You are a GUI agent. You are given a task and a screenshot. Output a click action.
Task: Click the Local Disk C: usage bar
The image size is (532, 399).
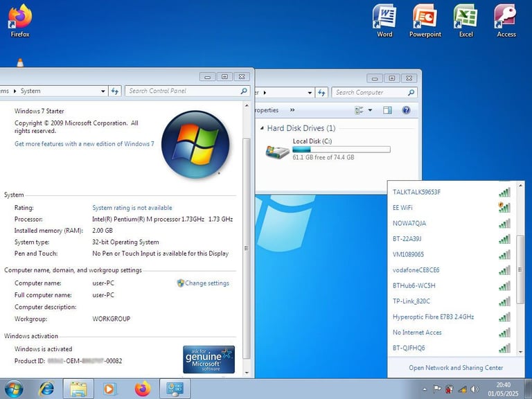point(342,150)
